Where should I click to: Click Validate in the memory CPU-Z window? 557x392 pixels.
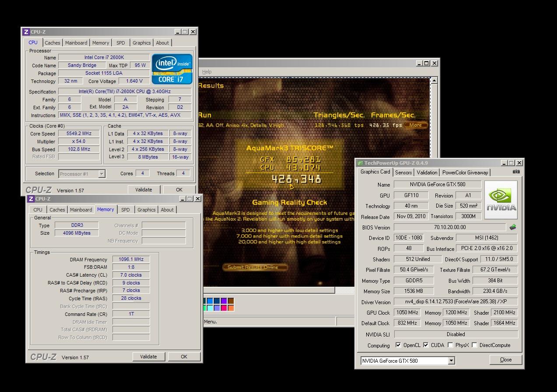(x=148, y=357)
